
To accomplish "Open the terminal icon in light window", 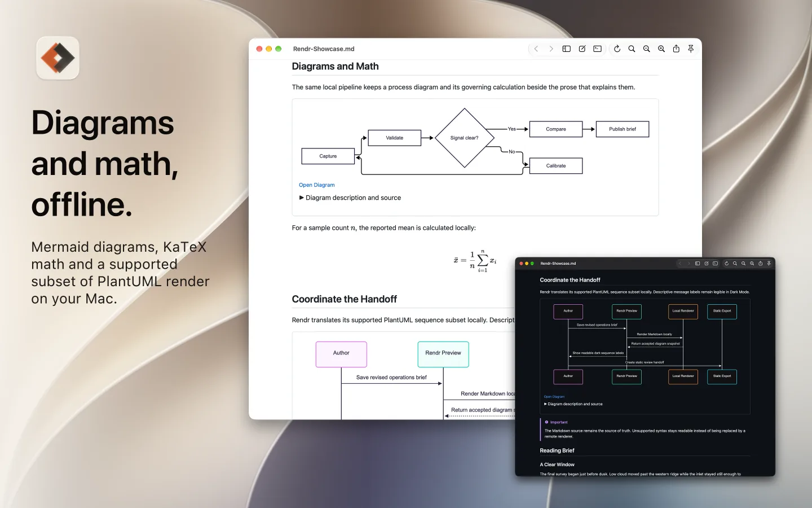I will [597, 49].
